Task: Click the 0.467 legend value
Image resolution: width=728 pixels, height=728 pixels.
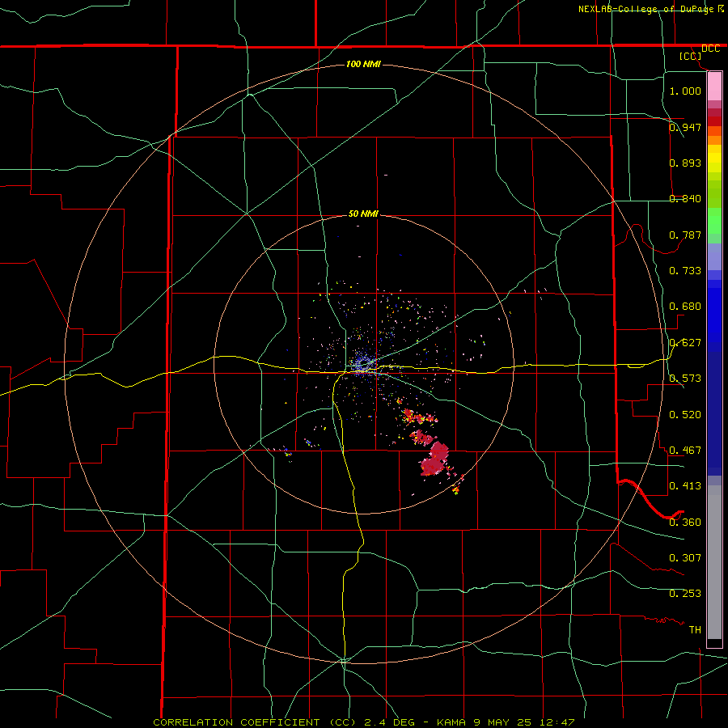Action: point(685,451)
